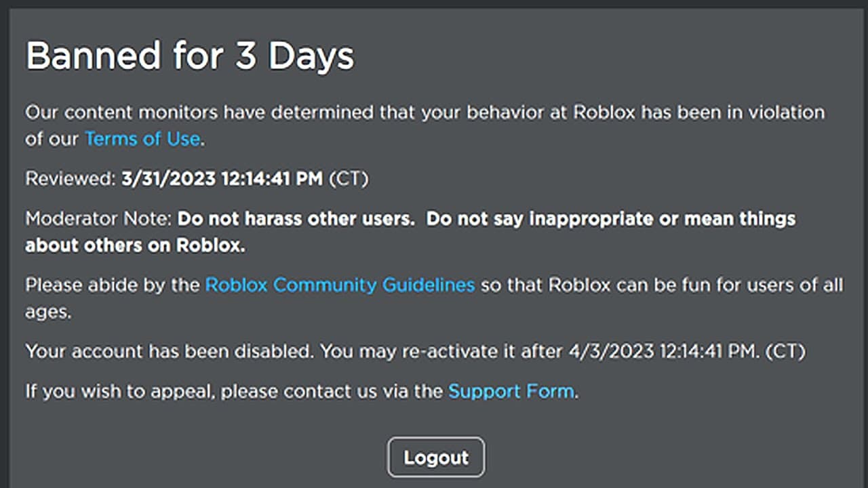Click the 'about others on Roblox.' bold line
Image resolution: width=868 pixels, height=488 pixels.
point(135,246)
